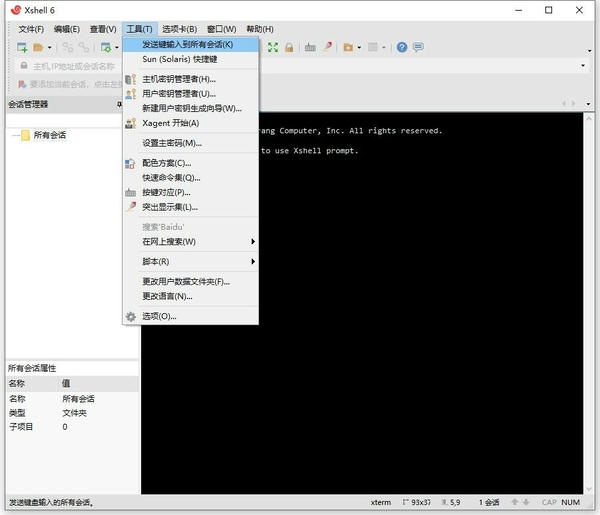The width and height of the screenshot is (600, 515).
Task: Click the quick-add session flag icon
Action: pos(22,84)
